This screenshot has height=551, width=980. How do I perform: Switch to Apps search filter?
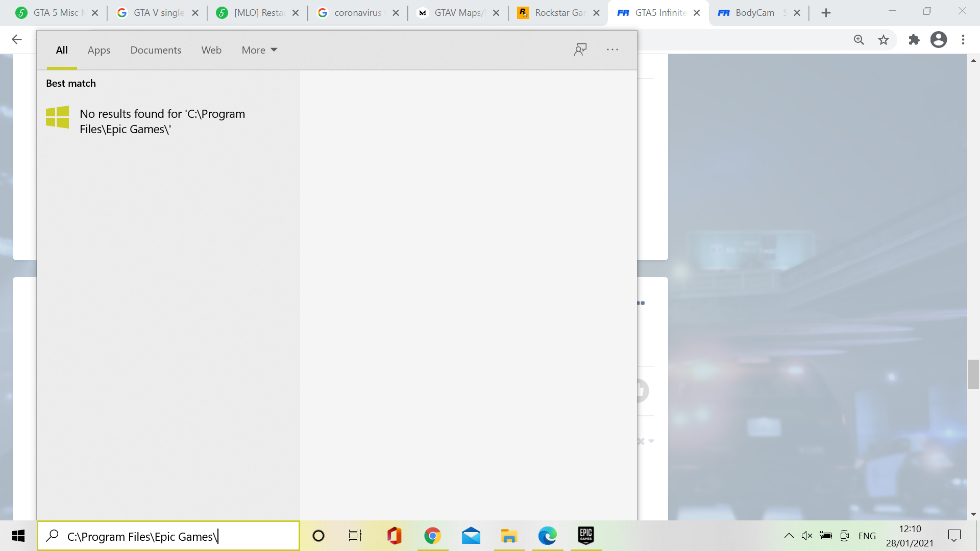coord(99,50)
